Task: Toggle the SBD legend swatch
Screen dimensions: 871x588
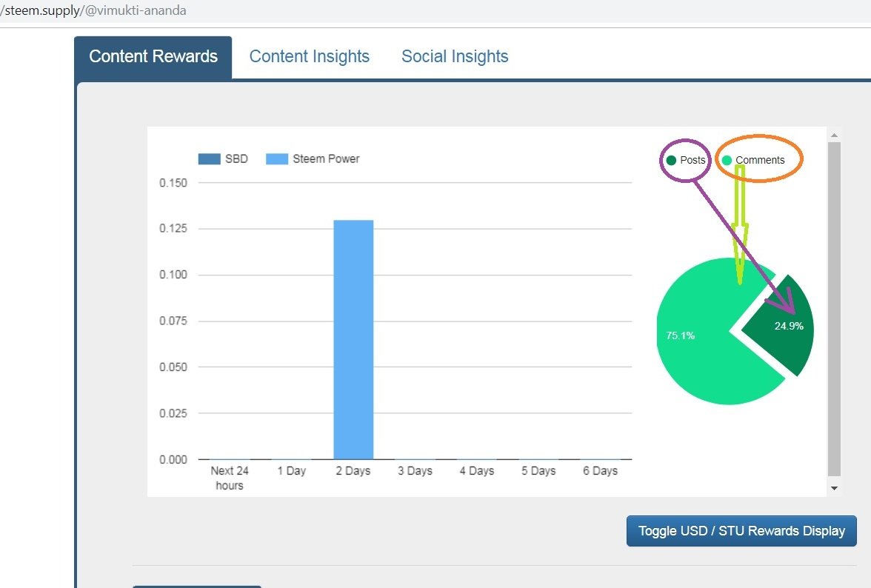Action: [210, 158]
